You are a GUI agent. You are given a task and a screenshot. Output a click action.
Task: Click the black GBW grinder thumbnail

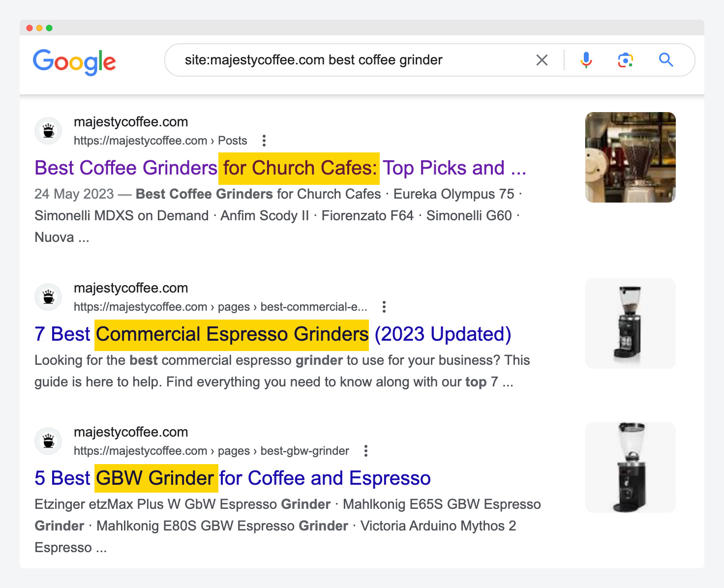click(x=630, y=467)
